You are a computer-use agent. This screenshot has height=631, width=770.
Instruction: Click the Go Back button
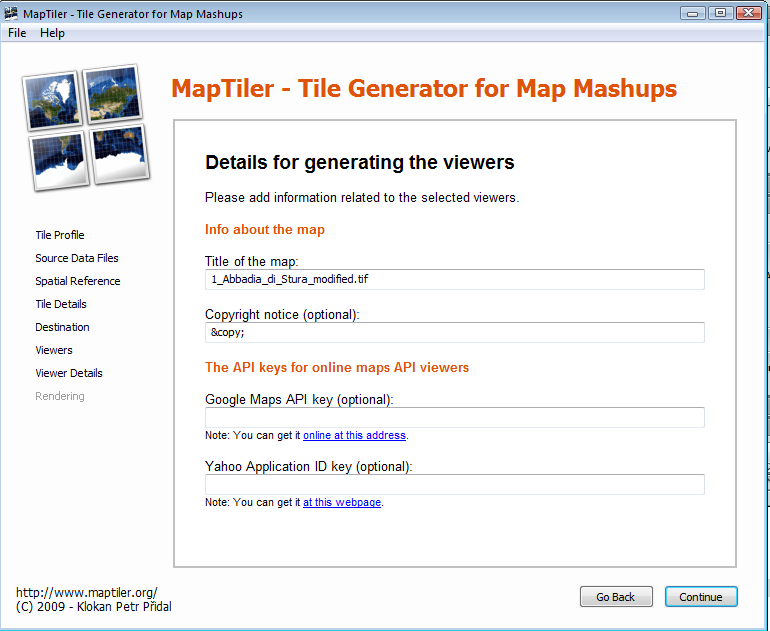pos(616,597)
